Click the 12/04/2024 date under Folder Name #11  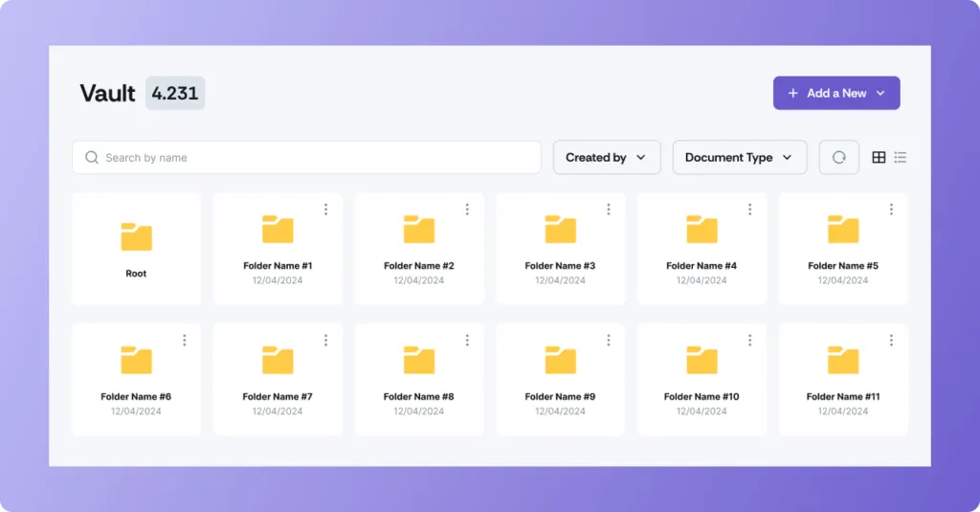[843, 411]
